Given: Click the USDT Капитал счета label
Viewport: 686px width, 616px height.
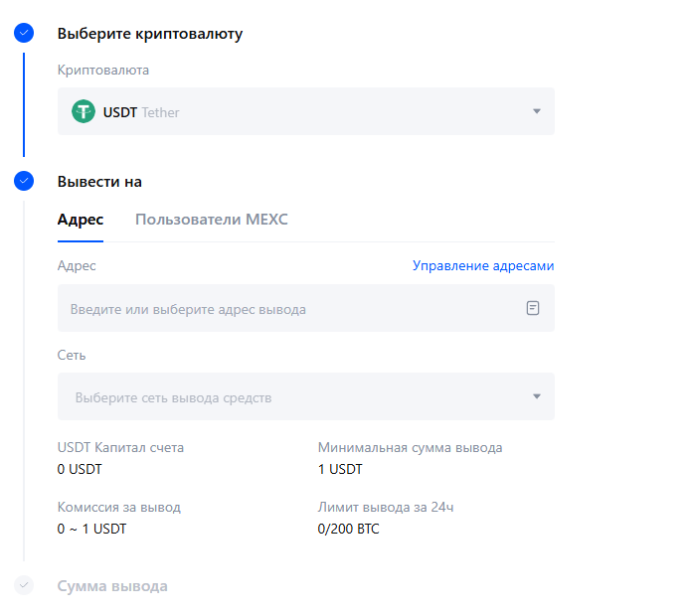Looking at the screenshot, I should click(120, 448).
